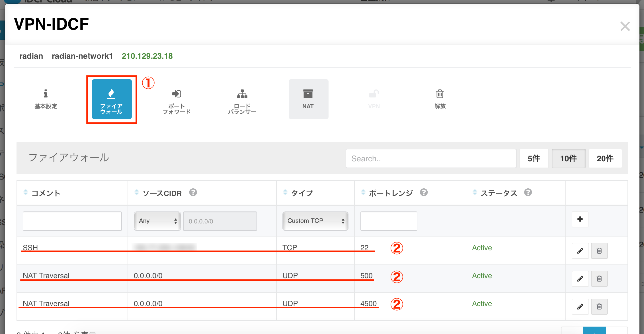Show 20件 rows per page

click(x=605, y=158)
